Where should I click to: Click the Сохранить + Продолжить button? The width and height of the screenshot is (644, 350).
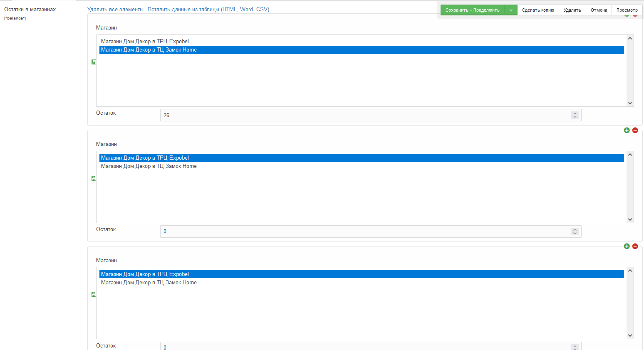pos(473,10)
